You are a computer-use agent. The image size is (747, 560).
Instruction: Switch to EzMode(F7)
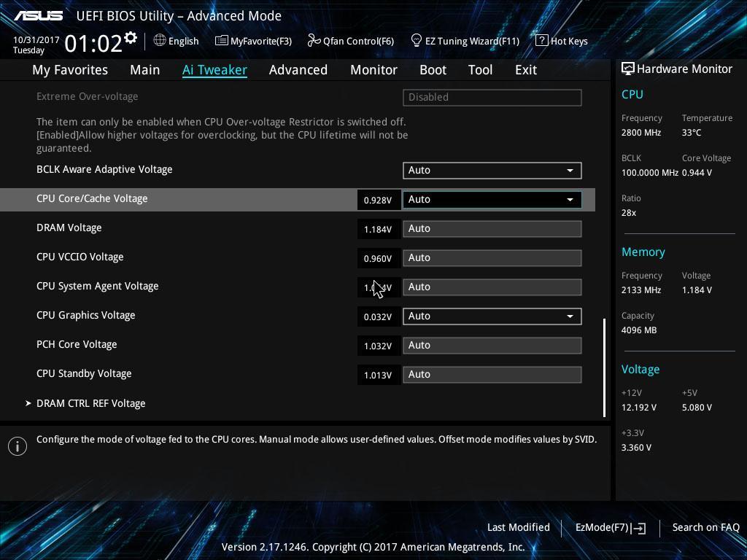611,528
